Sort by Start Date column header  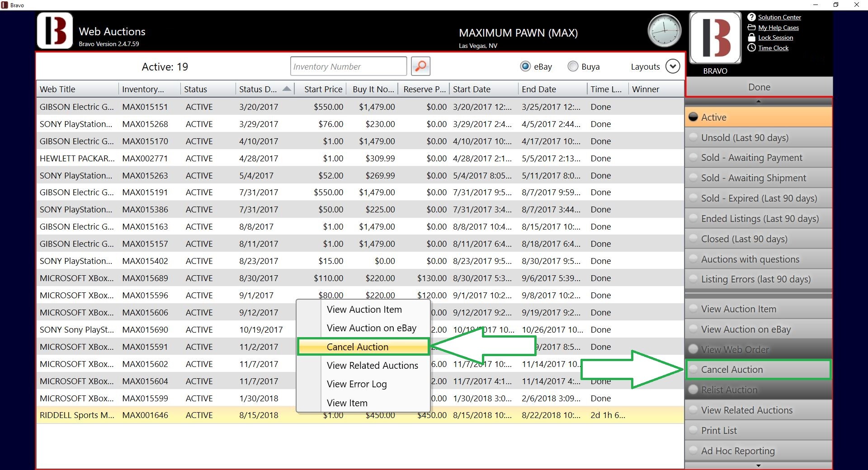[x=484, y=89]
